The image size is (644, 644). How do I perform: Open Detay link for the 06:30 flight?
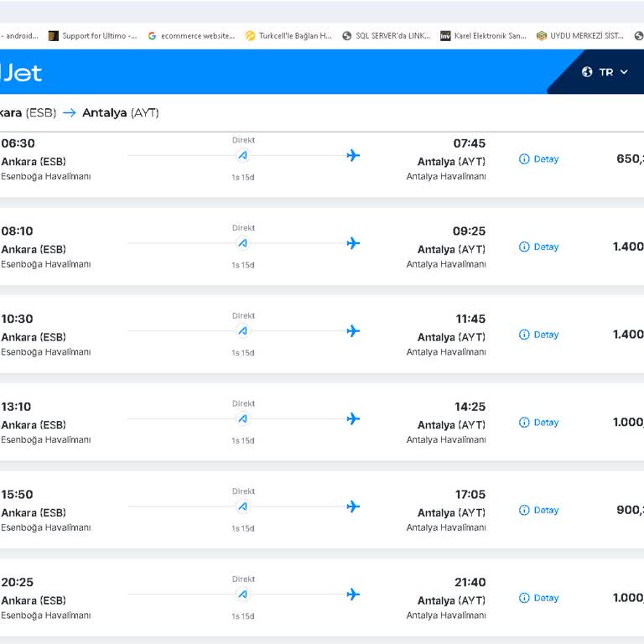545,159
